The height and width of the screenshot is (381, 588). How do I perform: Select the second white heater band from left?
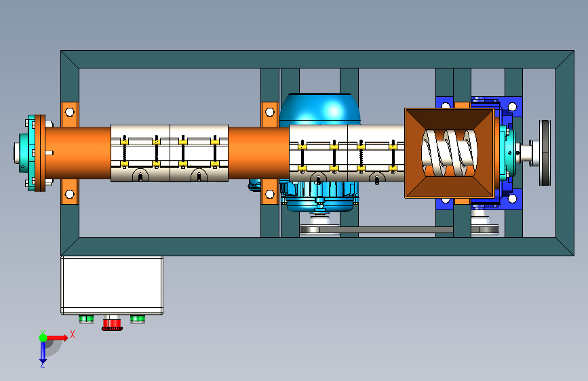click(199, 153)
